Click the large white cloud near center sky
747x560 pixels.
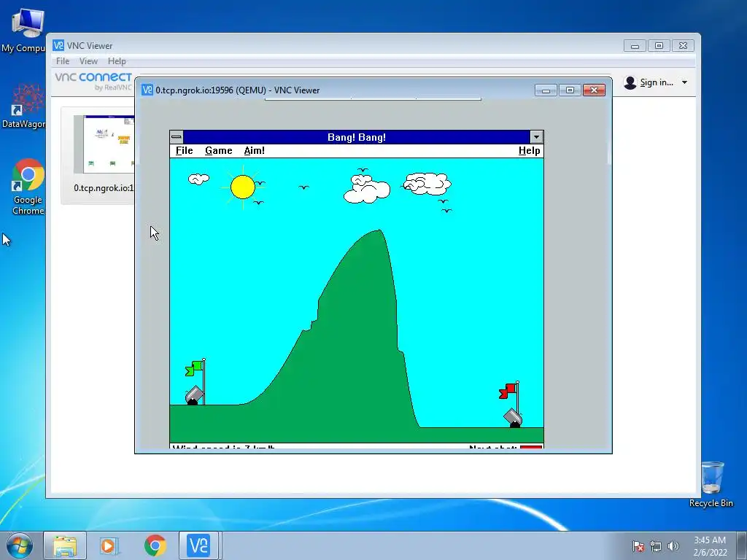(366, 188)
